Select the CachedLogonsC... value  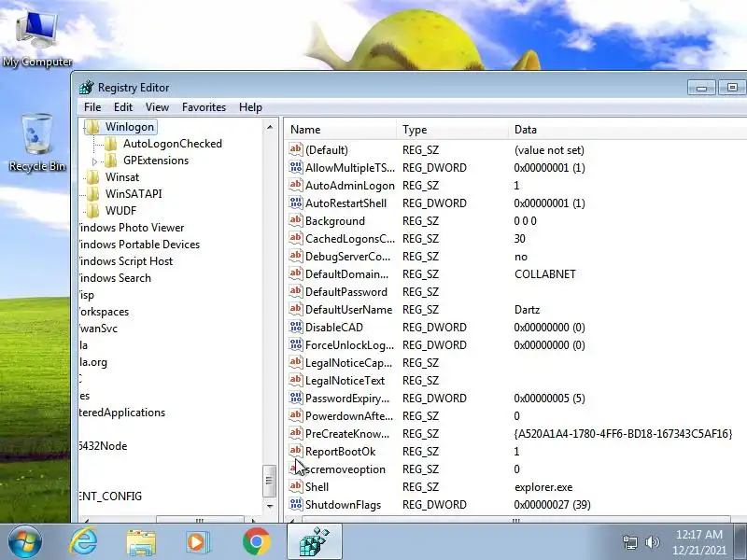tap(350, 239)
